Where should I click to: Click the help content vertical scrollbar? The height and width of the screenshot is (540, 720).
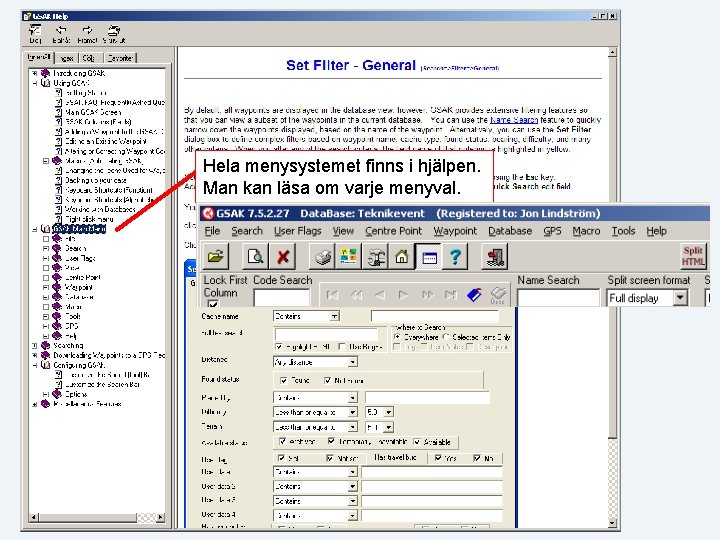612,287
